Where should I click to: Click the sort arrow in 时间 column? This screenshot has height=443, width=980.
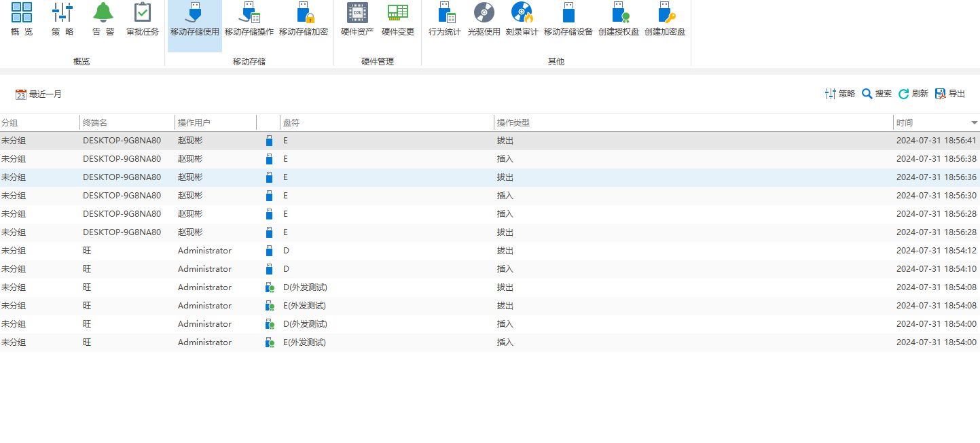coord(975,123)
